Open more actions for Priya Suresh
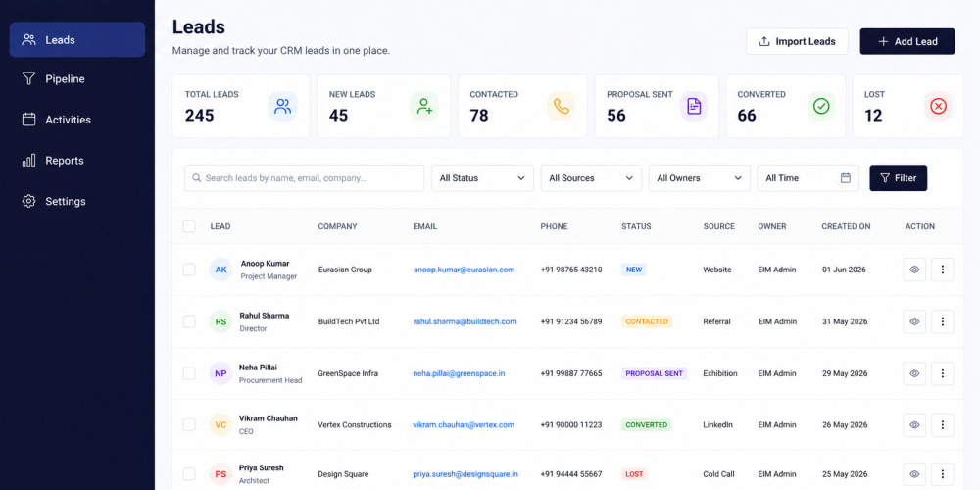 [943, 474]
